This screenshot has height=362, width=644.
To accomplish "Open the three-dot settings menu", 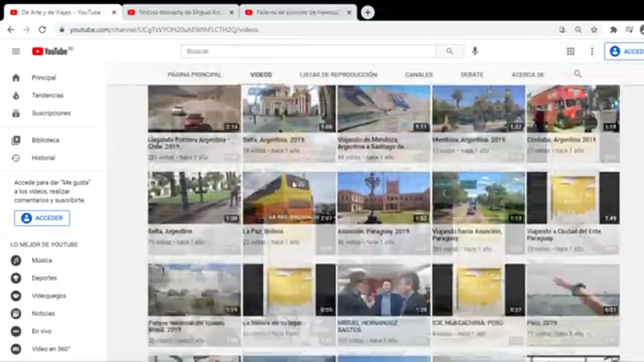I will coord(592,51).
